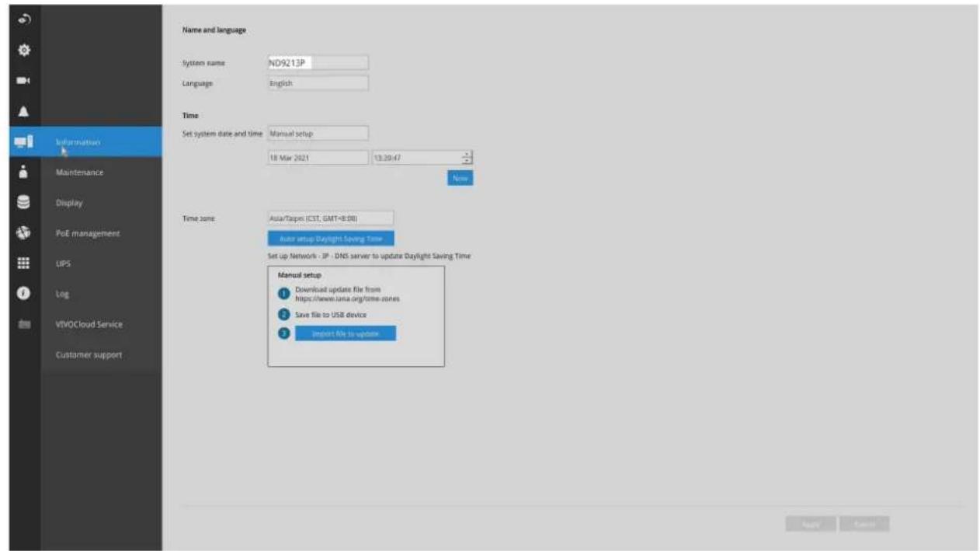Open the grid layout icon in the sidebar
Screen dimensions: 980x551
[24, 263]
